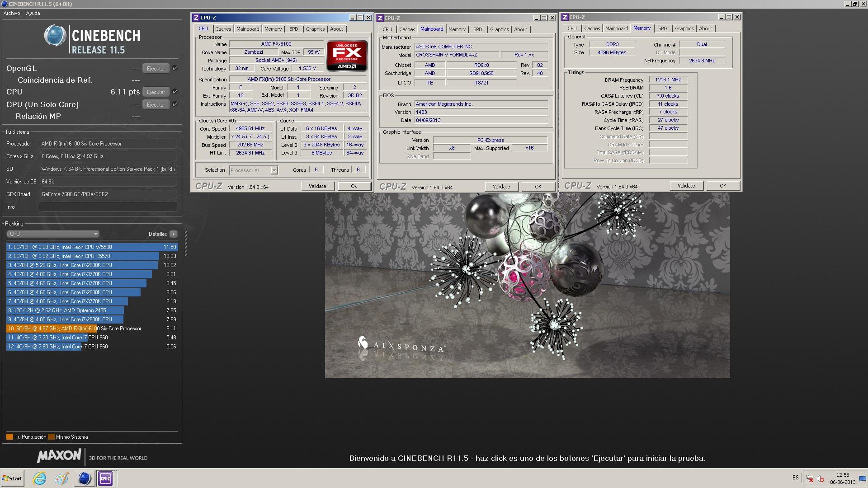This screenshot has height=488, width=868.
Task: Open Memory tab in Mainboard CPU-Z window
Action: point(457,29)
